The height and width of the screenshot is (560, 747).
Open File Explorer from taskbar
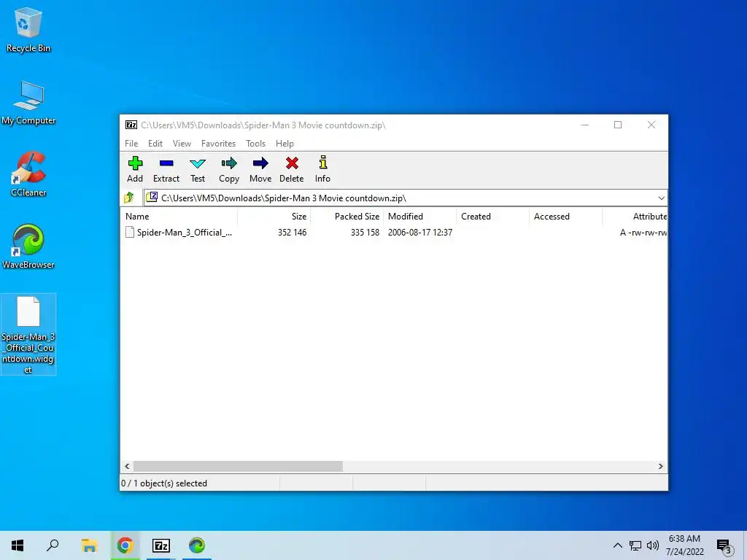[x=89, y=545]
